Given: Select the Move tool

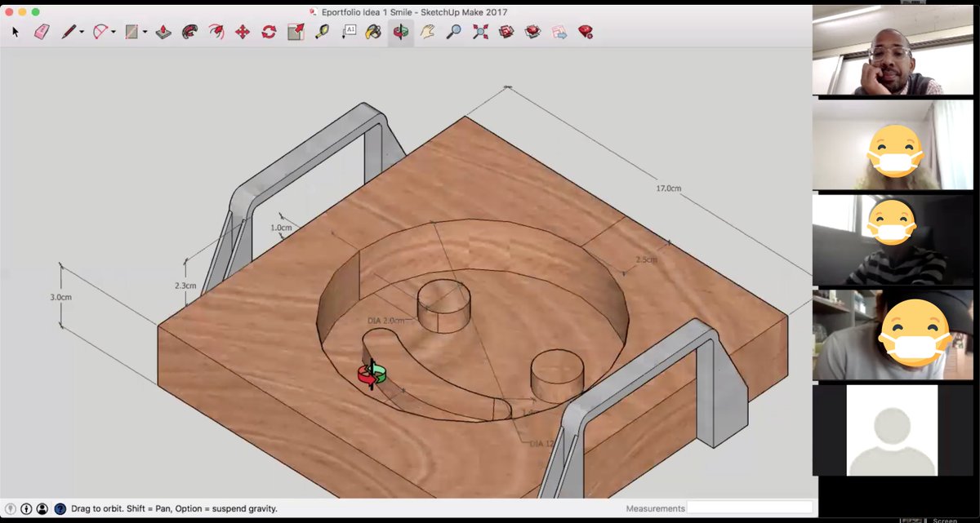Looking at the screenshot, I should pos(243,32).
